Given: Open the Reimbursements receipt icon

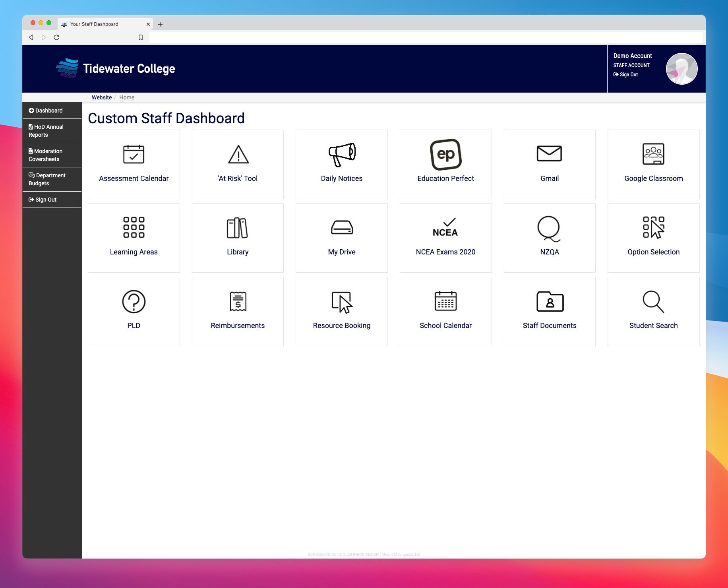Looking at the screenshot, I should point(238,301).
